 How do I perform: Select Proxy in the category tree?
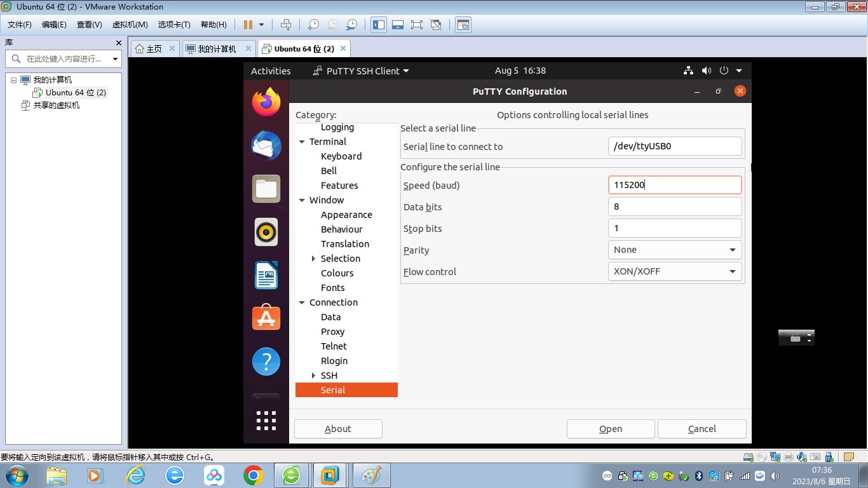pyautogui.click(x=333, y=332)
